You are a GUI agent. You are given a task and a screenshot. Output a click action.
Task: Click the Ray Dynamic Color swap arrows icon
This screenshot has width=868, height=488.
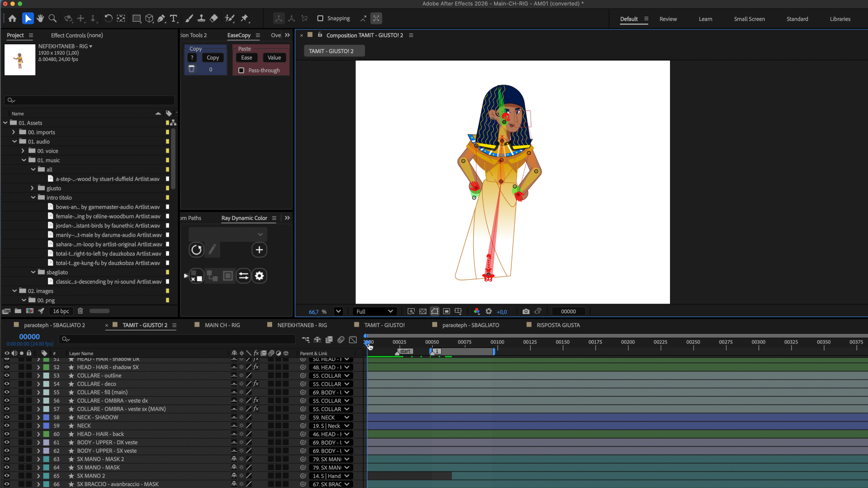coord(244,276)
